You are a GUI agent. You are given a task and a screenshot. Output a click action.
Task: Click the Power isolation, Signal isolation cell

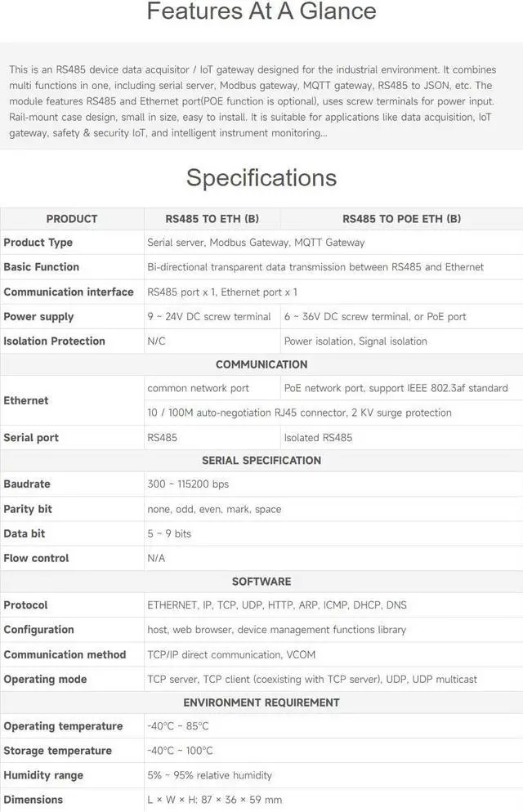point(355,341)
